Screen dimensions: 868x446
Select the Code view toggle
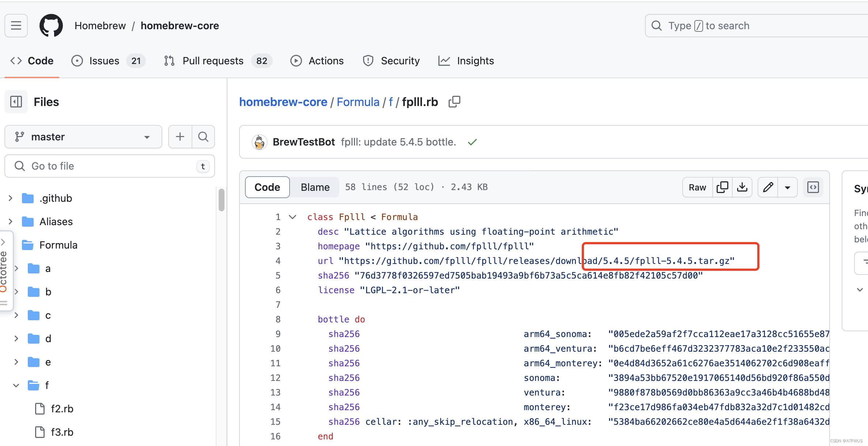tap(267, 187)
